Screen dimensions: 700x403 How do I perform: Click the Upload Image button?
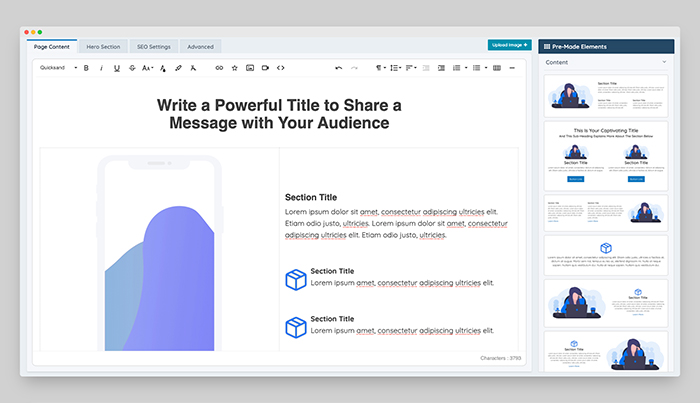coord(509,45)
